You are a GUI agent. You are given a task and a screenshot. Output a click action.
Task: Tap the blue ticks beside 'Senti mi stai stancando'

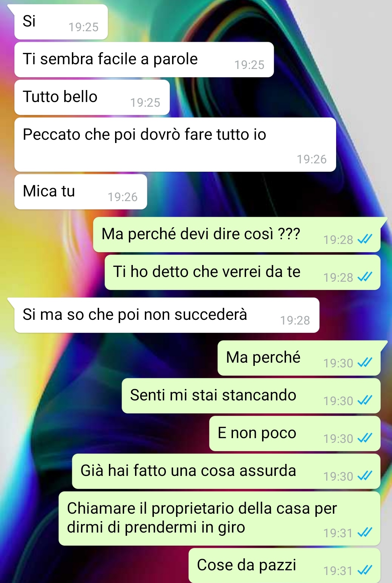(x=365, y=400)
